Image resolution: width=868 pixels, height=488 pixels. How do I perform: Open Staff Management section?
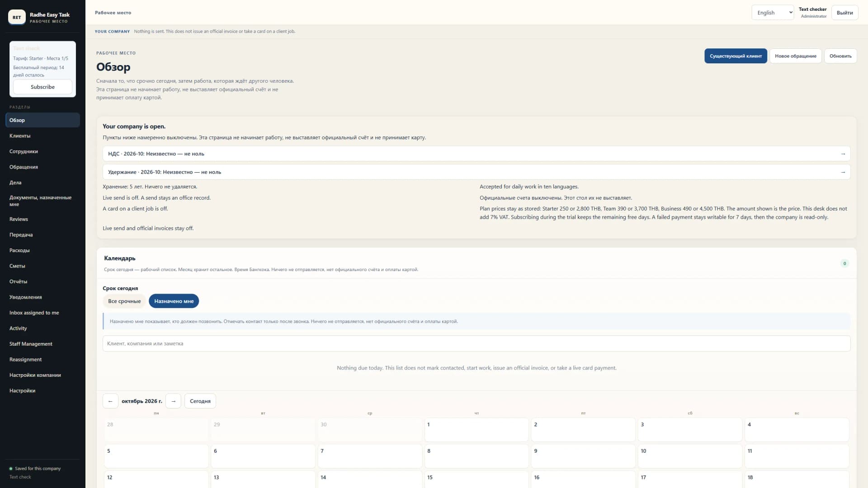click(42, 344)
